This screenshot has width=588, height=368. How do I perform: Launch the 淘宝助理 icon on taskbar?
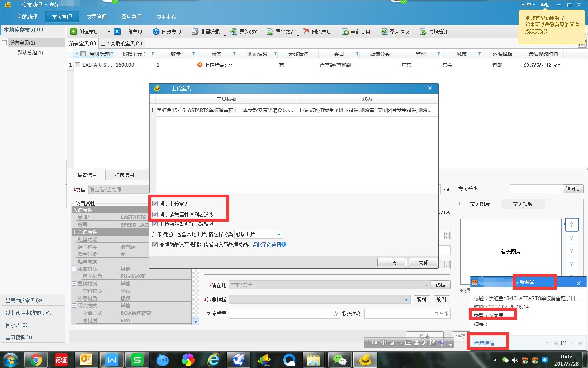pyautogui.click(x=365, y=360)
